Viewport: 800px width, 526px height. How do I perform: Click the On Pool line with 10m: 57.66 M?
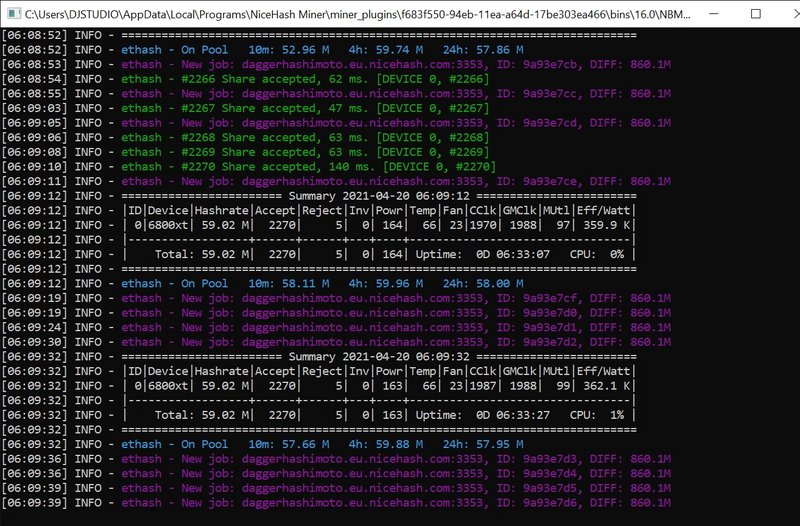322,444
